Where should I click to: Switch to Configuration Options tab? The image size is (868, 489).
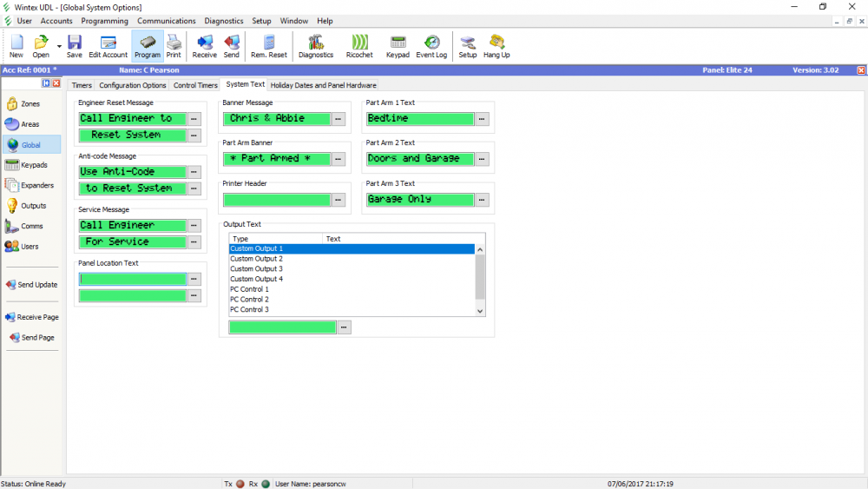tap(132, 85)
